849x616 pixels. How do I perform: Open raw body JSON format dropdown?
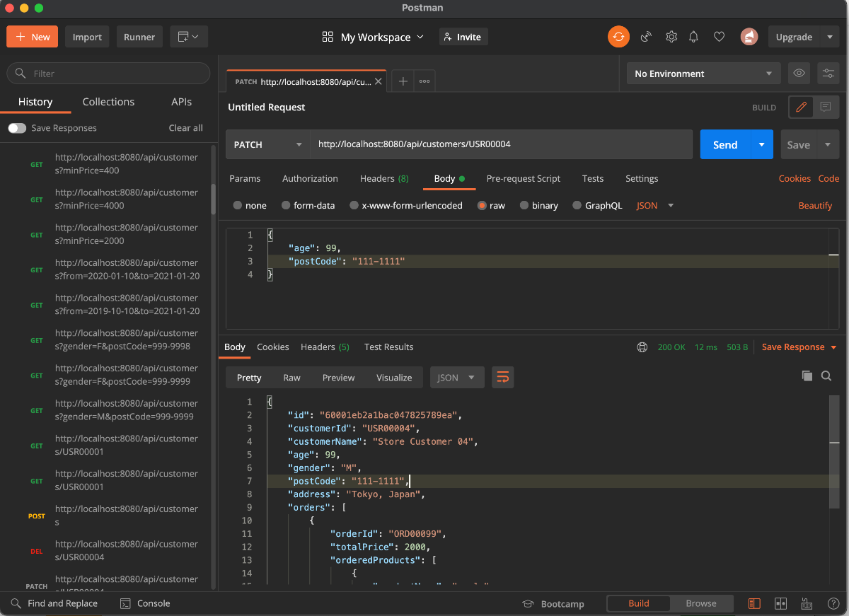655,205
